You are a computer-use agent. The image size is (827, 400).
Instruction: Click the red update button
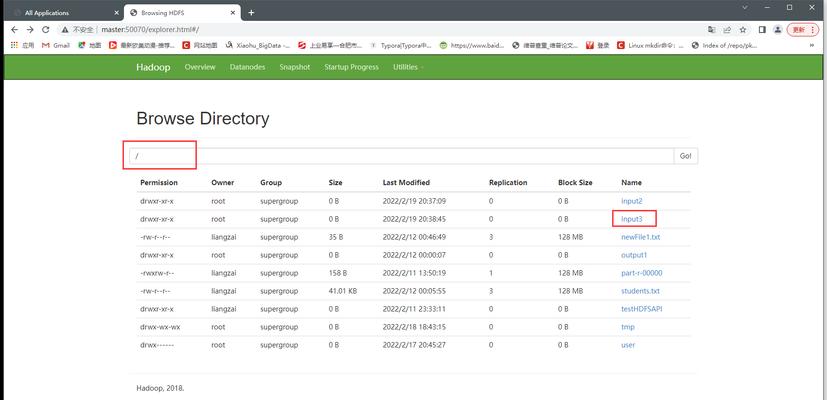tap(803, 30)
